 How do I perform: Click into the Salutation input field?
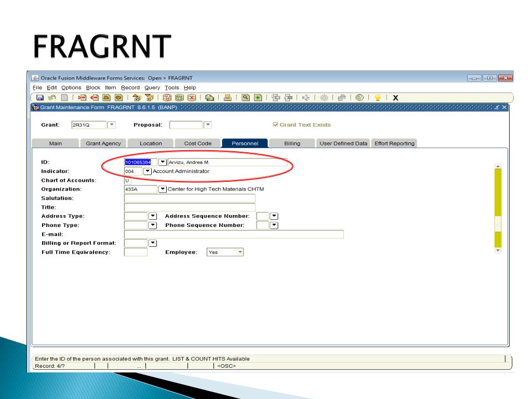coord(190,198)
